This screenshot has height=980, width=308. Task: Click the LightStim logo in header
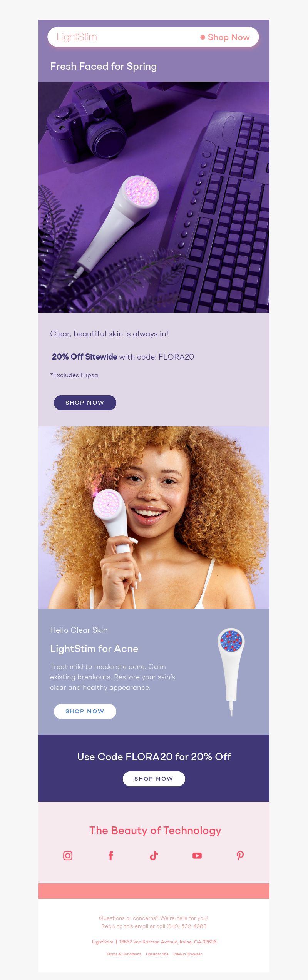[77, 37]
